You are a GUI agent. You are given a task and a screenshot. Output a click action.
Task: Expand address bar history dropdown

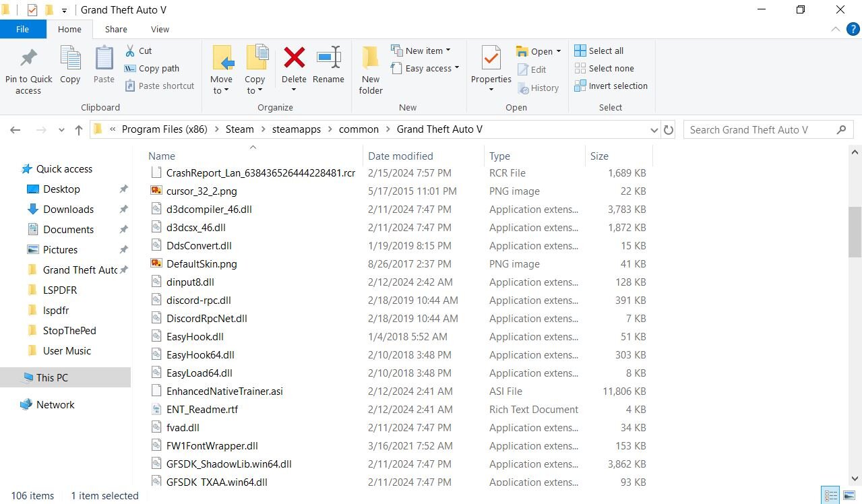tap(654, 130)
